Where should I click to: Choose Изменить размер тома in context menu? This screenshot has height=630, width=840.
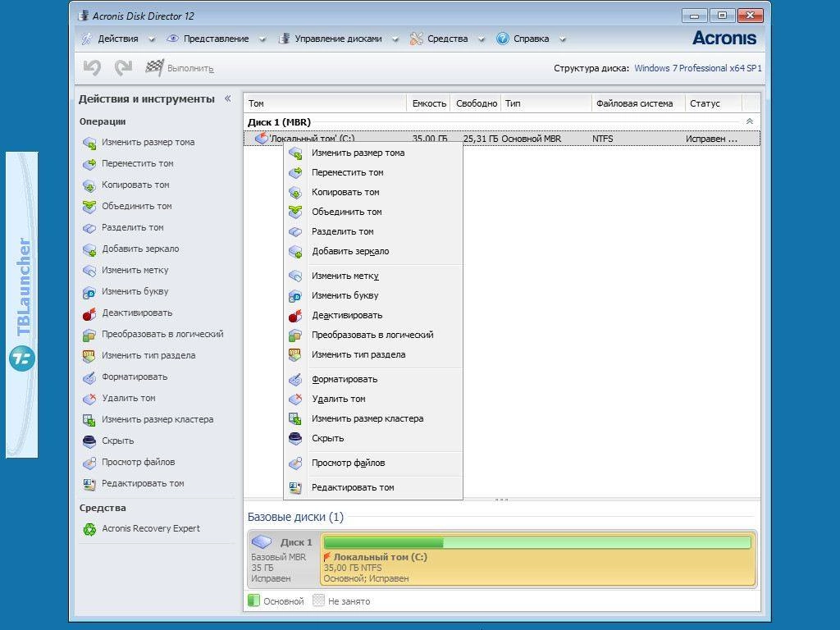coord(373,153)
